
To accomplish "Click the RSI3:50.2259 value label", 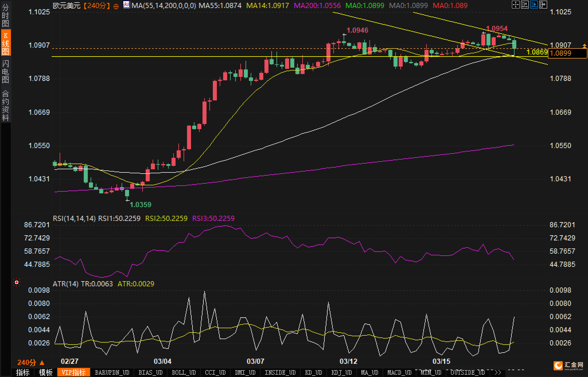I will tap(213, 218).
